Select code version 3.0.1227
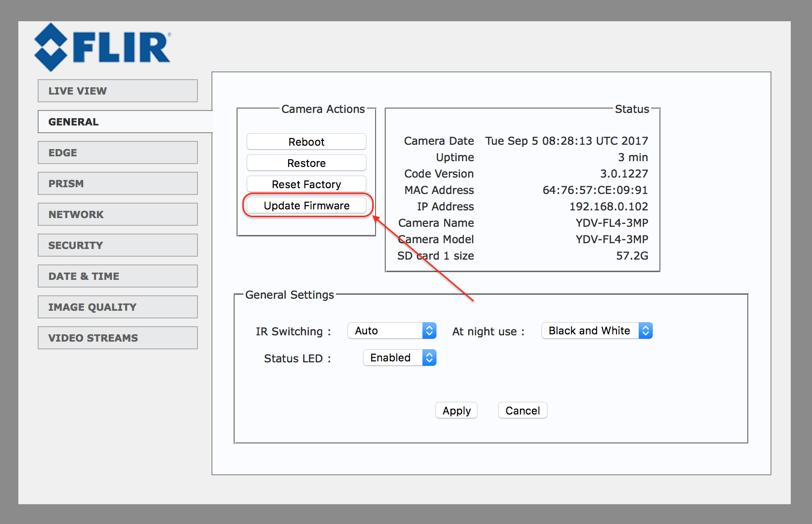Screen dimensions: 812x524 coord(624,174)
